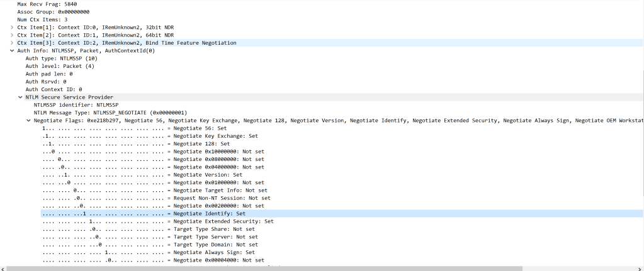The image size is (644, 271).
Task: Click the Auth pad len: 0 line
Action: click(x=50, y=74)
